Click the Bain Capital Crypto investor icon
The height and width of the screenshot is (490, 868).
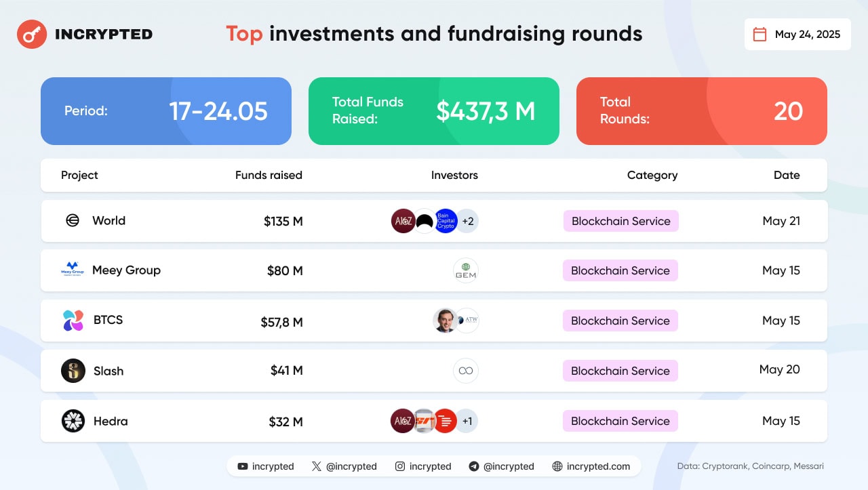[446, 221]
